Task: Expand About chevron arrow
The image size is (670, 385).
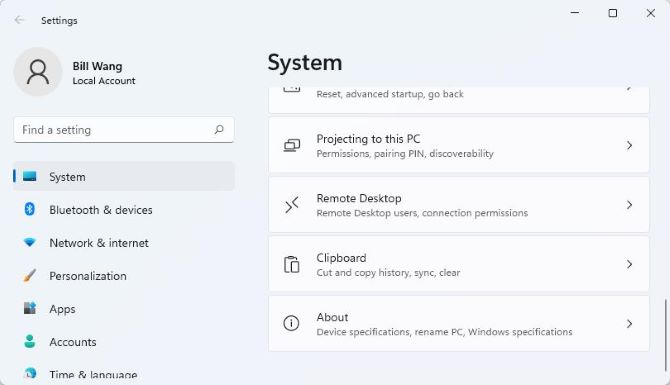Action: [x=629, y=323]
